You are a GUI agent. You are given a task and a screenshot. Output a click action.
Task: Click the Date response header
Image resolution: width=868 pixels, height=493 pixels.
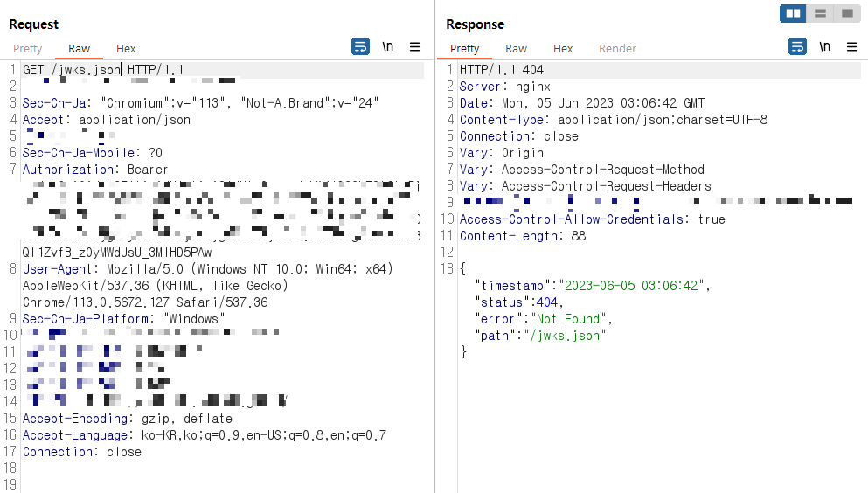(x=582, y=103)
